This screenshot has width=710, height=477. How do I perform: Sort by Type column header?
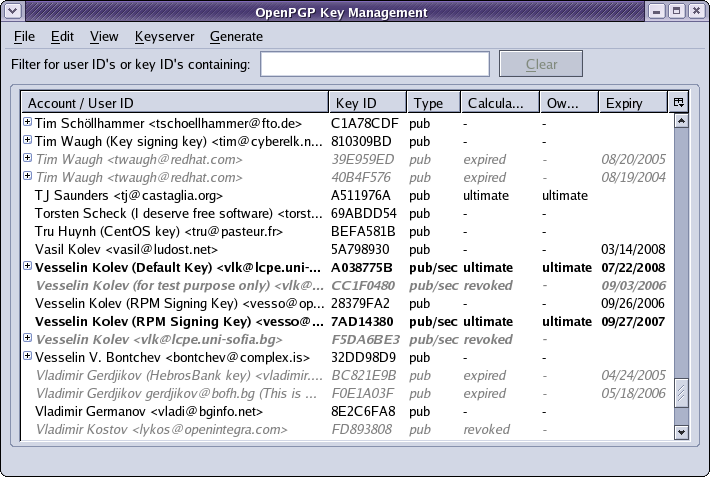(x=433, y=103)
